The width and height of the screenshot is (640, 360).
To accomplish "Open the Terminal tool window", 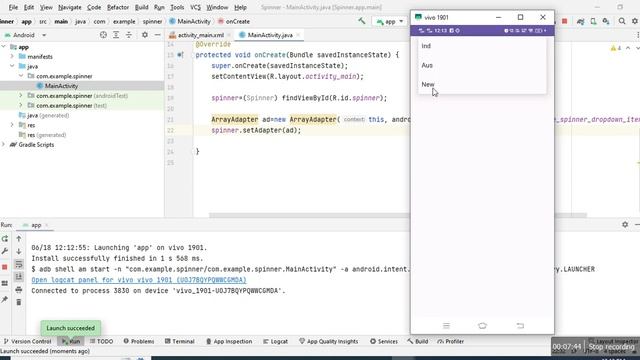I will (180, 341).
